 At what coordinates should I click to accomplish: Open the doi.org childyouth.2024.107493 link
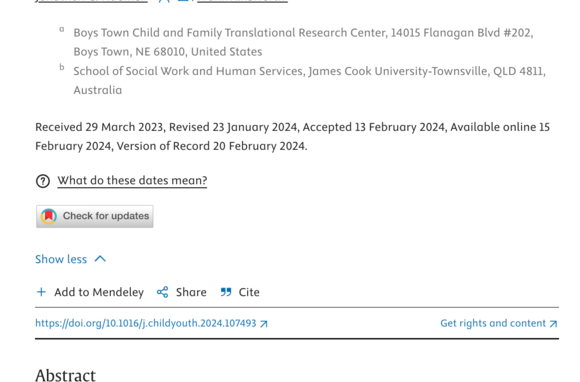[146, 324]
